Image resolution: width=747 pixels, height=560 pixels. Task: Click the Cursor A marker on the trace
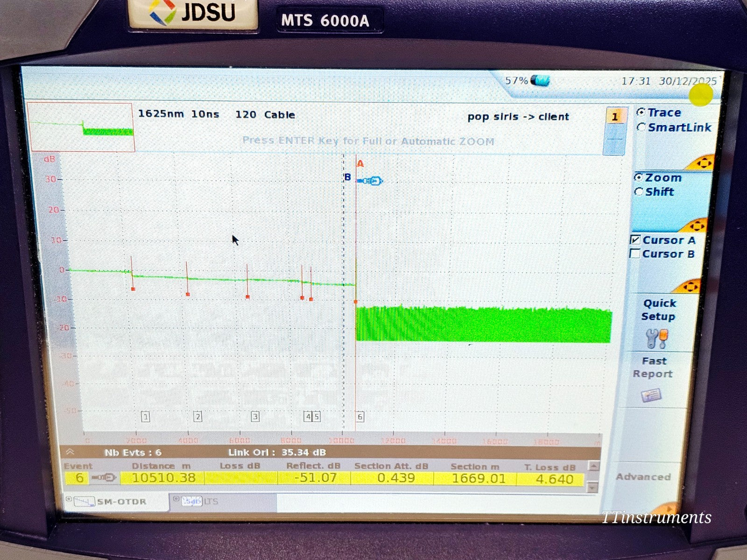click(360, 163)
